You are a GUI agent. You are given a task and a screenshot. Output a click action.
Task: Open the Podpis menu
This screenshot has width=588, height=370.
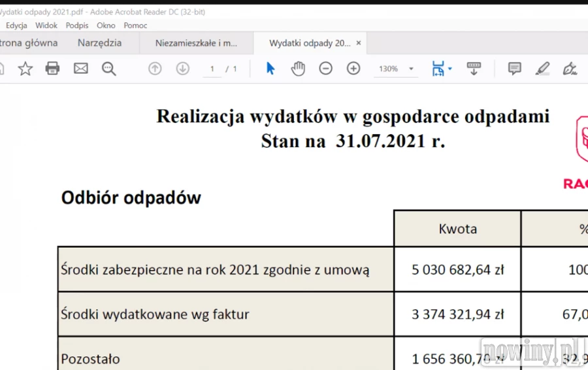[77, 25]
